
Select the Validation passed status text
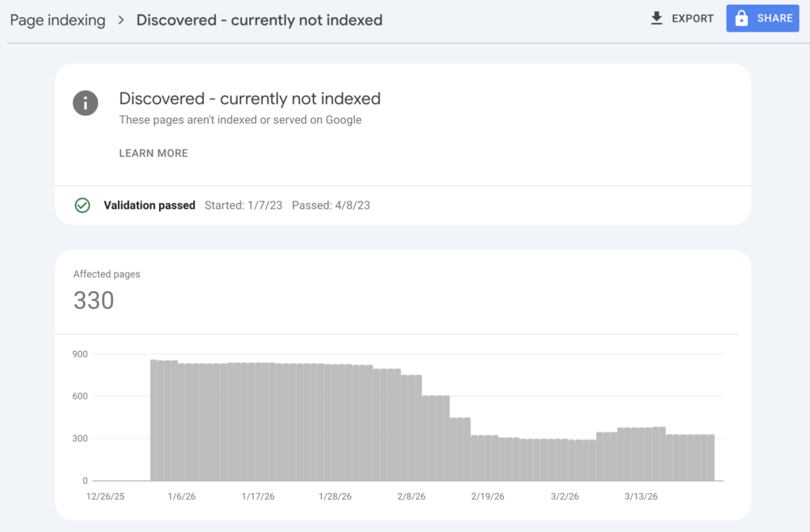(150, 206)
